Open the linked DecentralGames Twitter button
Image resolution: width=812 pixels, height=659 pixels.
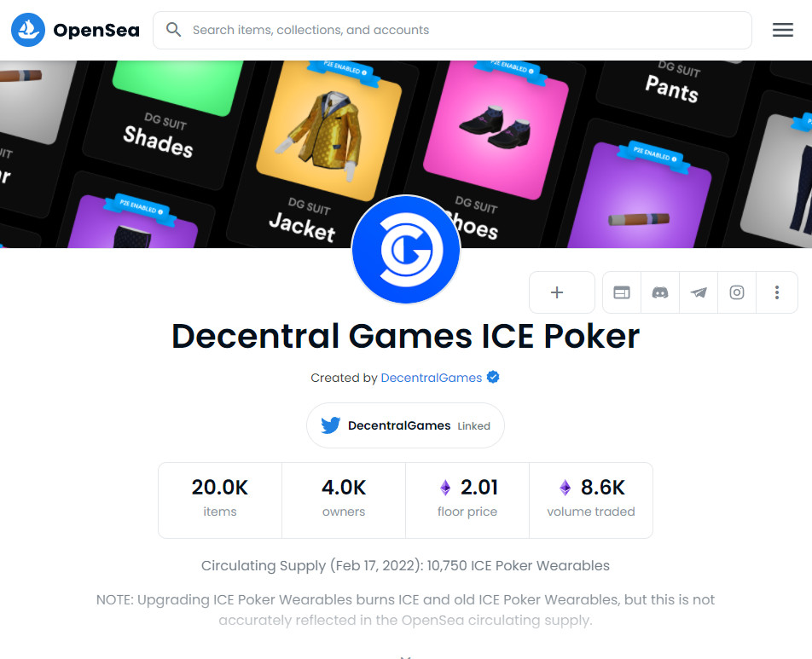click(x=405, y=425)
